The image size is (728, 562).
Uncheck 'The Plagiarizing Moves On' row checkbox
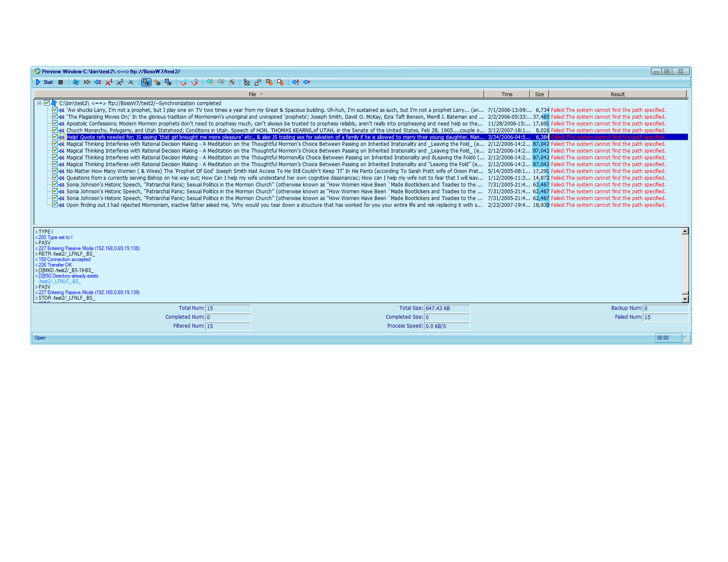[x=55, y=117]
